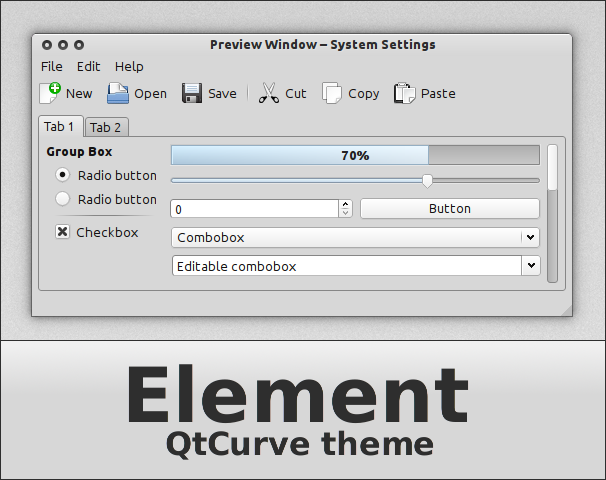Open the Help menu
606x480 pixels.
pyautogui.click(x=129, y=66)
